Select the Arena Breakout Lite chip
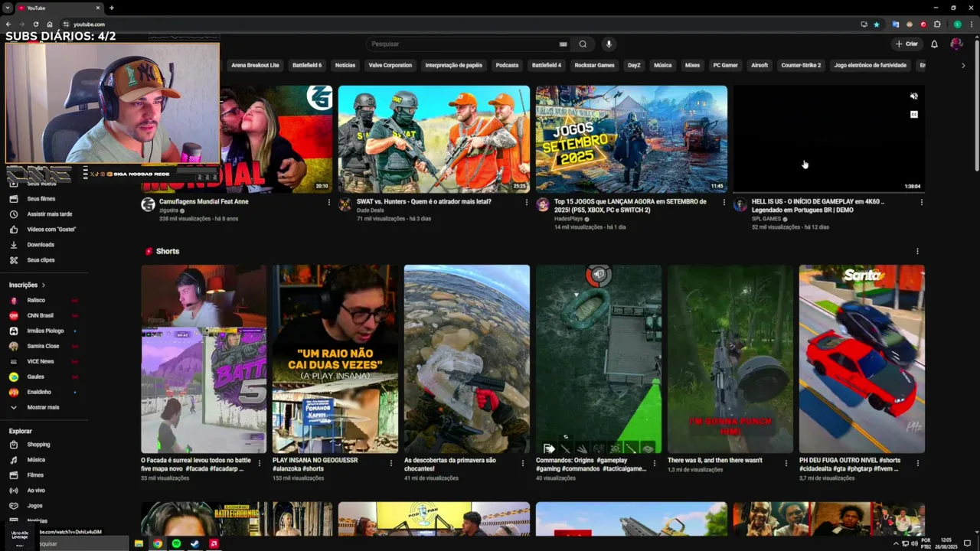The height and width of the screenshot is (551, 980). 255,65
